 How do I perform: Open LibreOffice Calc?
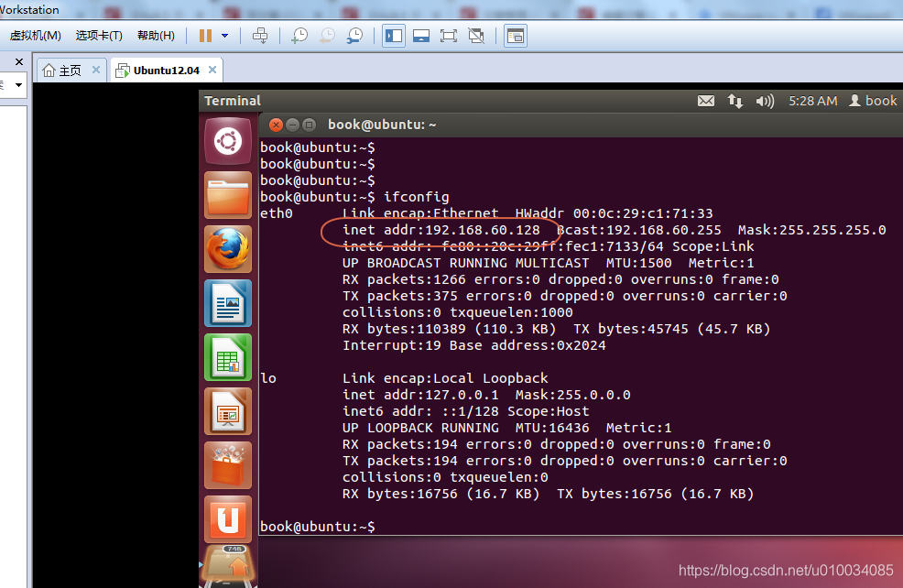pos(228,357)
